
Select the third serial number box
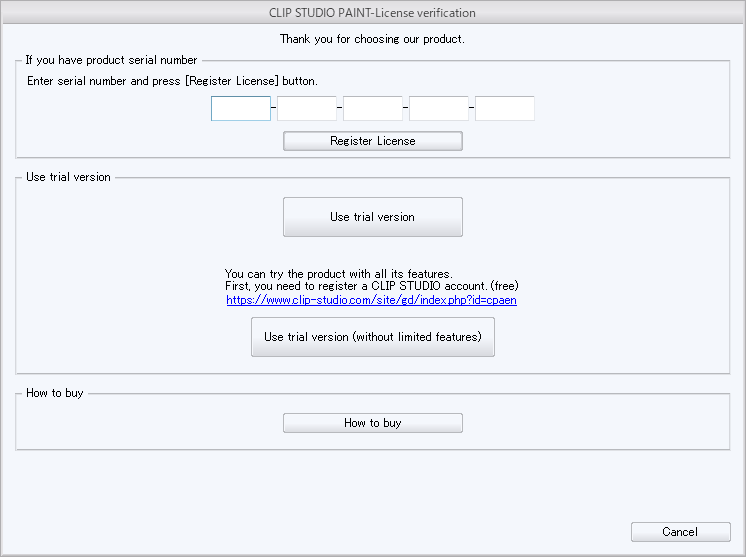373,109
